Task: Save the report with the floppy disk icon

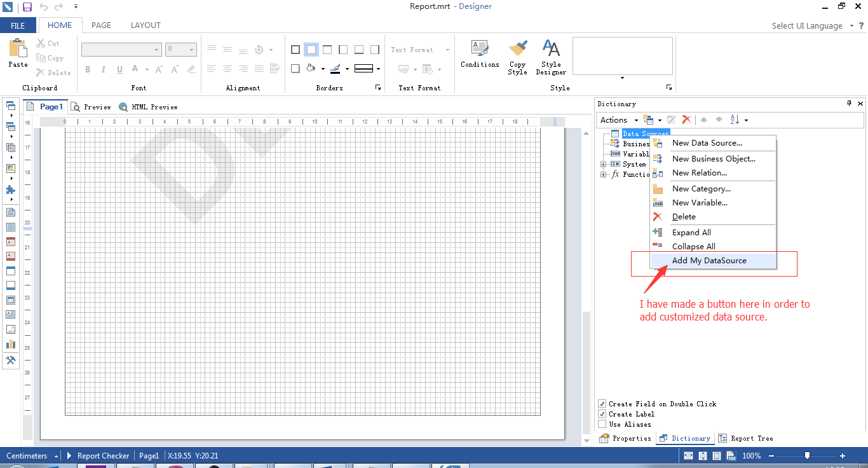Action: pos(27,7)
